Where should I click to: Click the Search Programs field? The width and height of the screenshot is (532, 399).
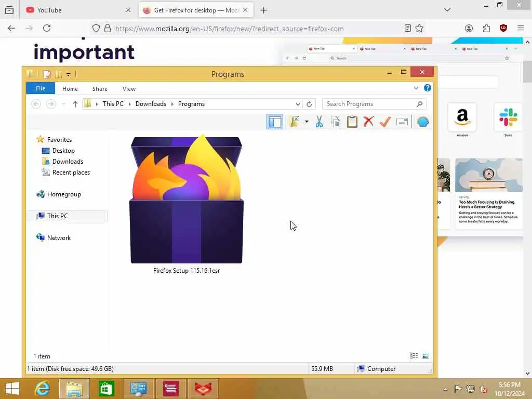[374, 104]
